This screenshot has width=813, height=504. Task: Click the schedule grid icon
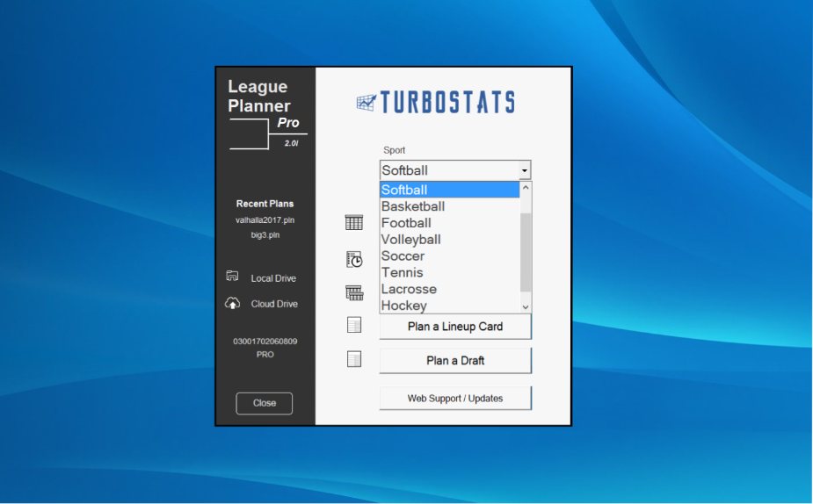tap(354, 223)
